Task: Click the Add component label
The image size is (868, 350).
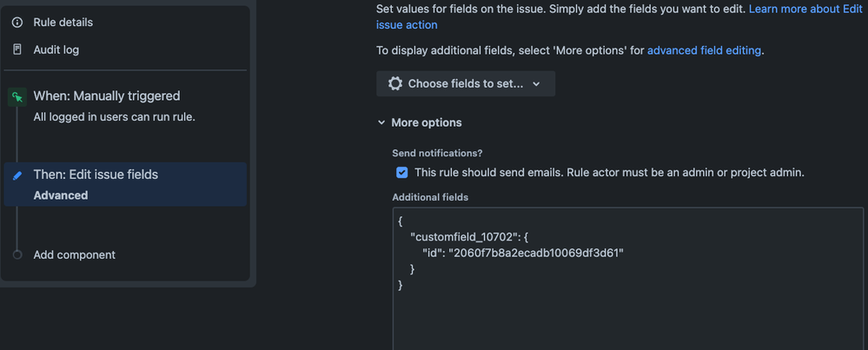Action: [x=74, y=254]
